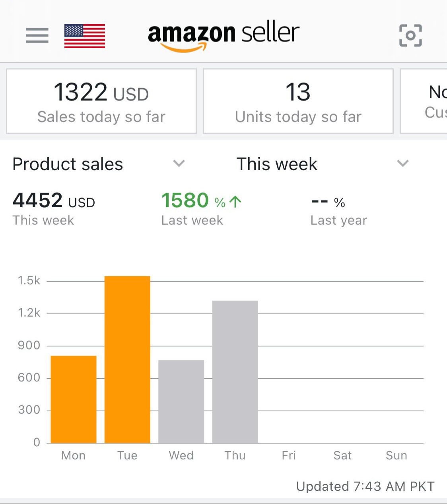Tap the Fri label on chart axis
Viewport: 447px width, 504px height.
click(289, 455)
